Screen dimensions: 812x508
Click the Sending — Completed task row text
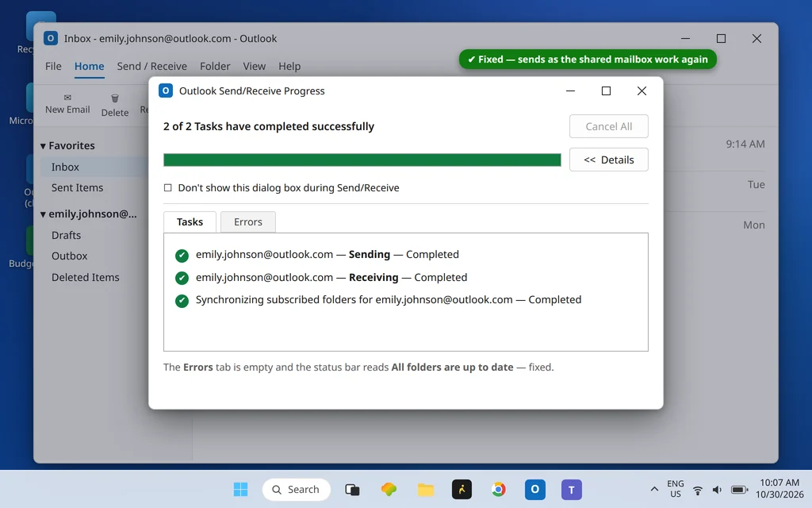[x=327, y=255]
